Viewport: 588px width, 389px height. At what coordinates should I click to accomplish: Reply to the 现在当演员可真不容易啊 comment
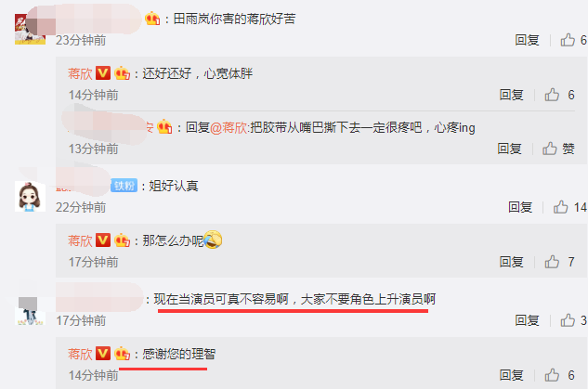pos(527,320)
